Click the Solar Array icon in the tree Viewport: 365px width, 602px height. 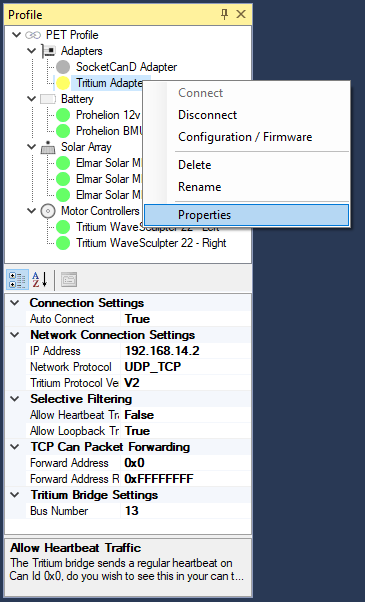coord(48,147)
